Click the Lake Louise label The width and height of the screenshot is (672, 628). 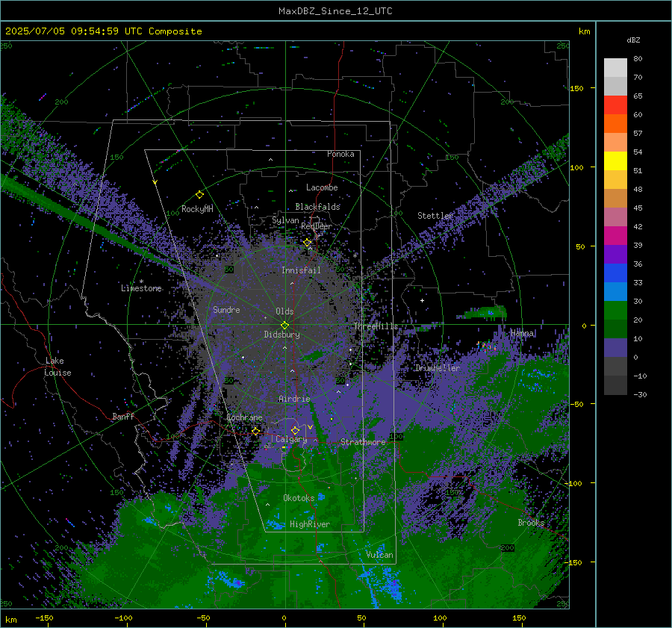(57, 367)
